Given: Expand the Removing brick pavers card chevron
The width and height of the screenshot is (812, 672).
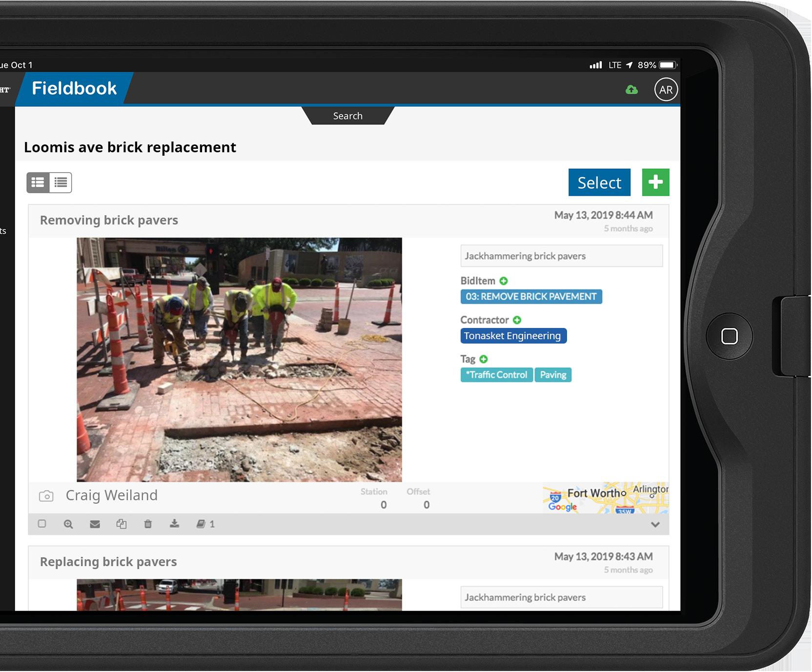Looking at the screenshot, I should [x=655, y=525].
